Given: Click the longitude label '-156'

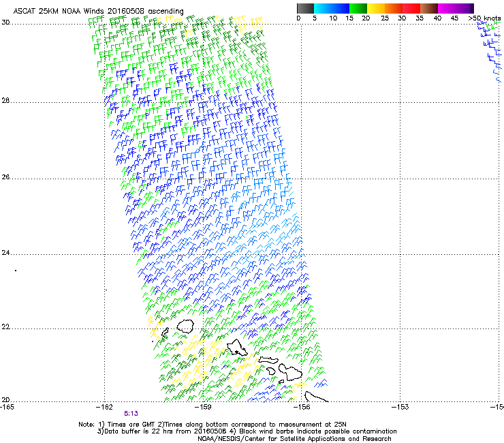Looking at the screenshot, I should 302,407.
